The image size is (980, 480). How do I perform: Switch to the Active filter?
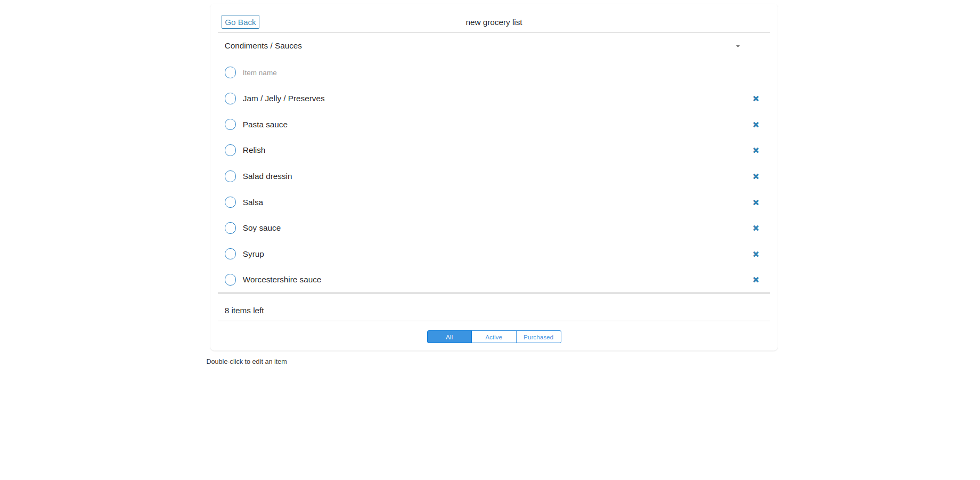494,337
